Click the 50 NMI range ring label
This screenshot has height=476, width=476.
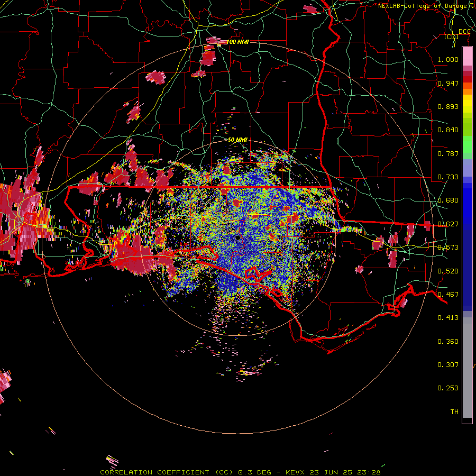[x=237, y=140]
